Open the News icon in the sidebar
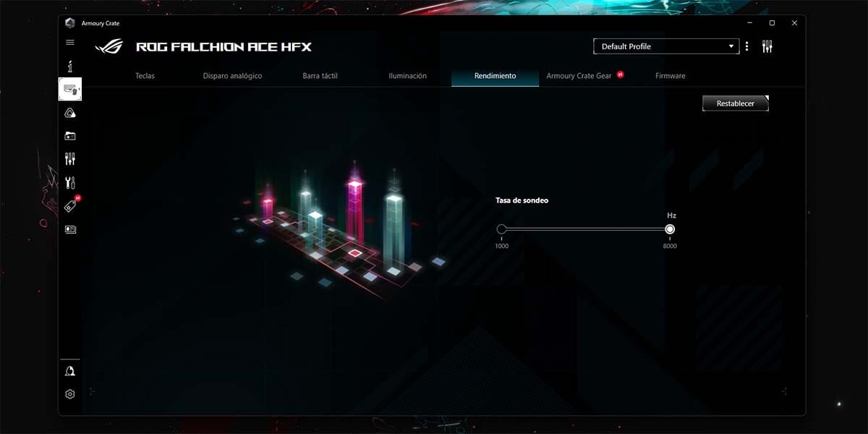This screenshot has height=434, width=868. [x=70, y=229]
